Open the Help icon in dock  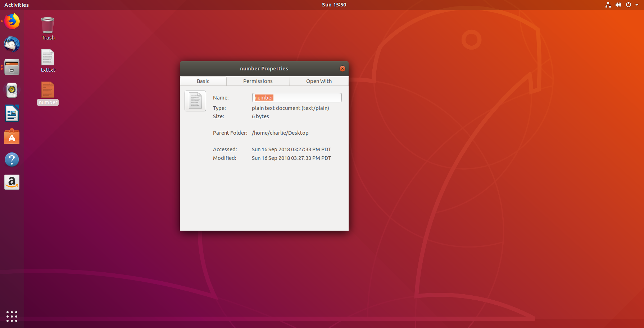[12, 160]
